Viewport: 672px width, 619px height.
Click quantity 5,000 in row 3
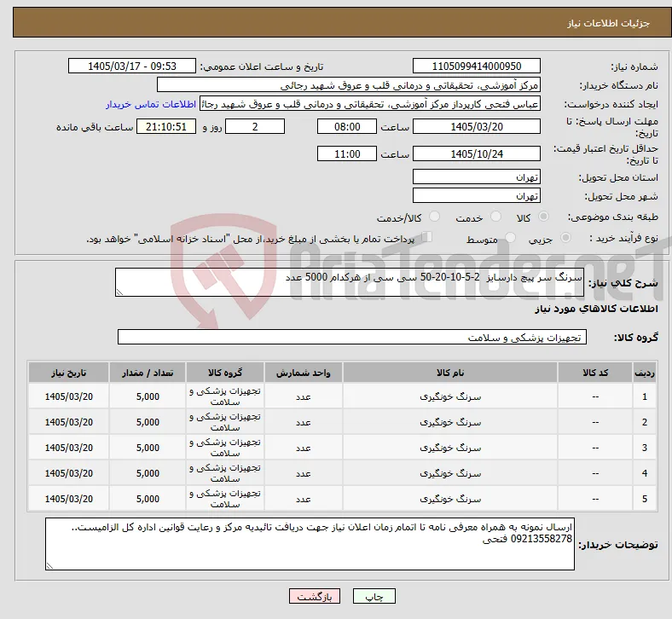click(x=148, y=448)
